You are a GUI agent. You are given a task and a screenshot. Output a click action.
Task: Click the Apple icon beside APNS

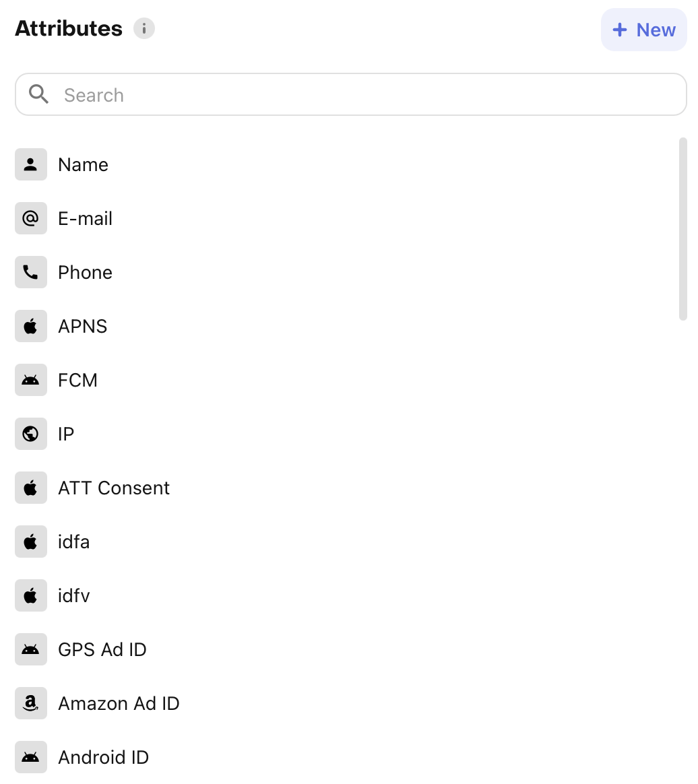tap(30, 326)
